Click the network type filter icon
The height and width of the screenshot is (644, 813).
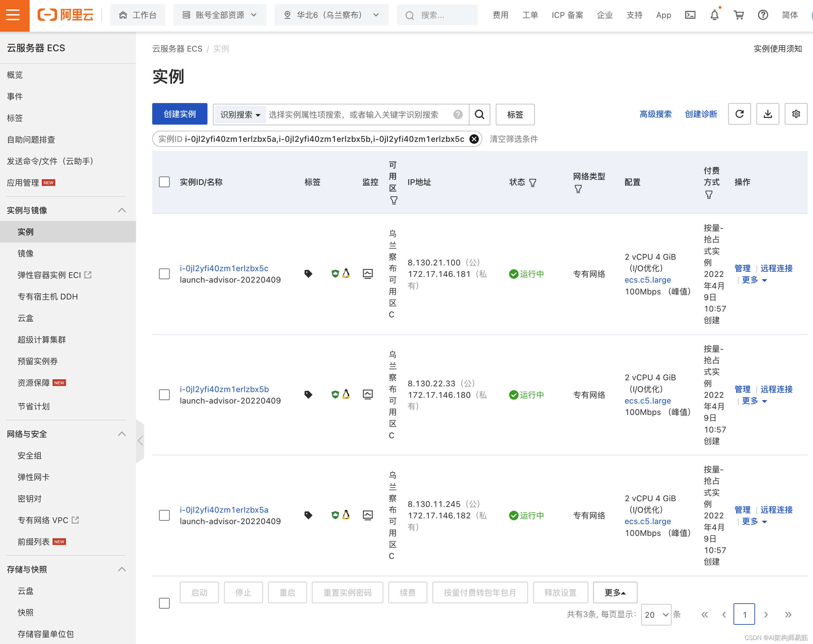(578, 189)
